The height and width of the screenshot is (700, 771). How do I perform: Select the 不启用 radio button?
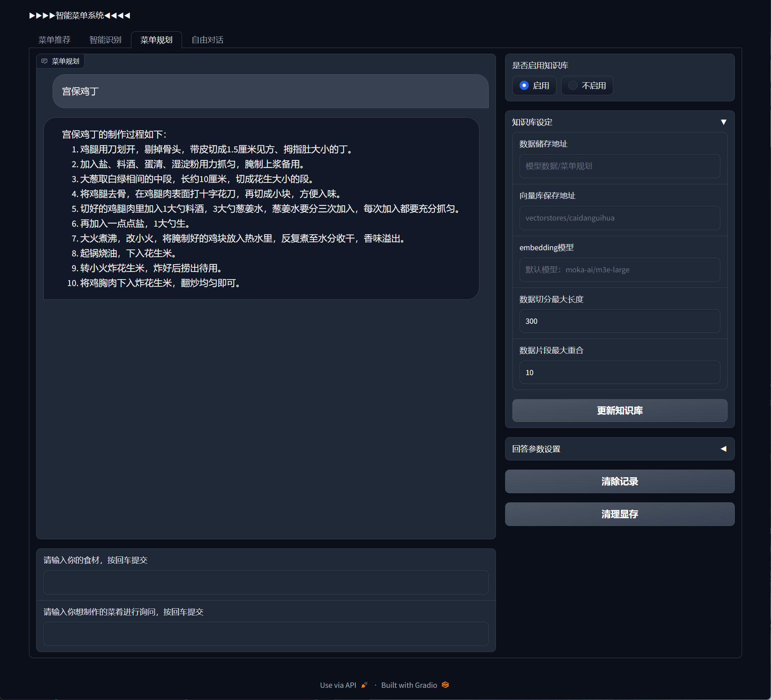(x=573, y=85)
